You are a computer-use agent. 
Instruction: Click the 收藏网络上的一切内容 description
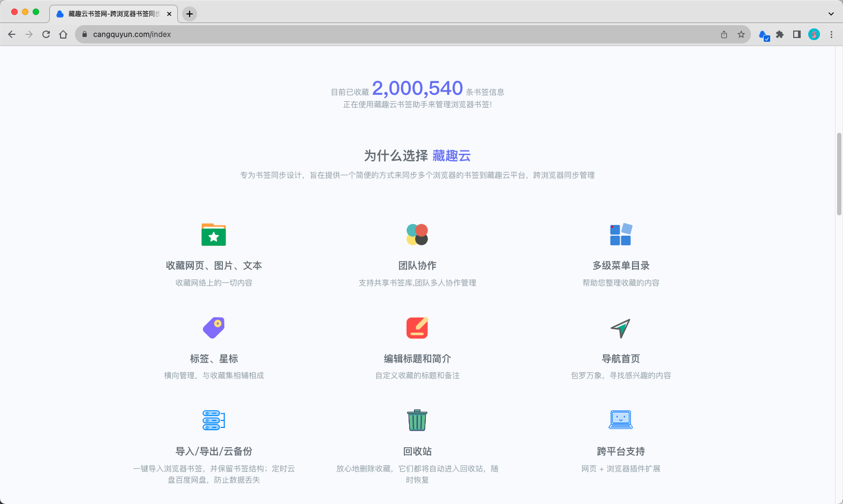pyautogui.click(x=214, y=283)
